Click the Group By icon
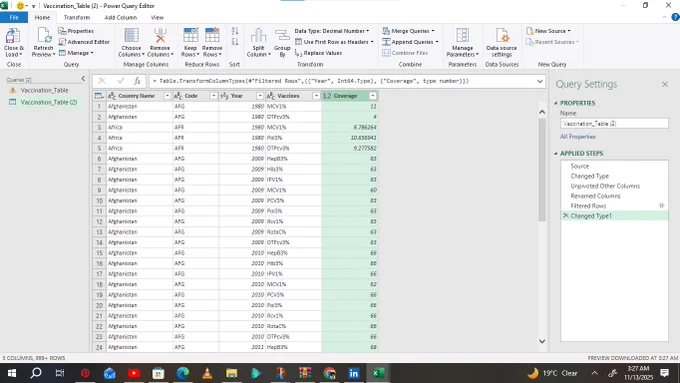Image resolution: width=680 pixels, height=383 pixels. [x=282, y=36]
